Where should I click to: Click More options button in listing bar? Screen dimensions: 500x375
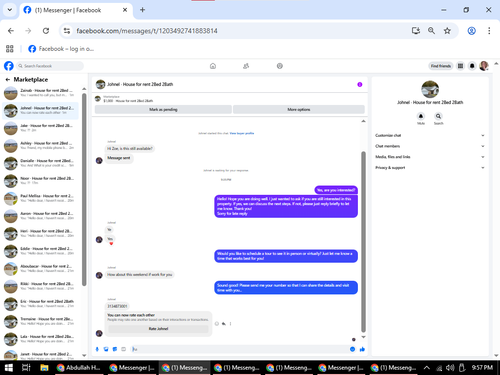[x=299, y=109]
